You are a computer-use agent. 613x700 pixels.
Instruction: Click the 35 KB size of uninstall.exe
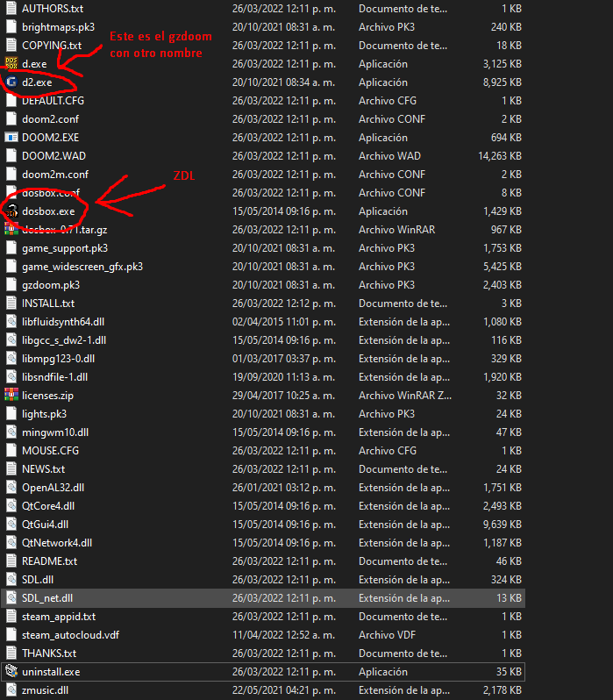point(509,671)
